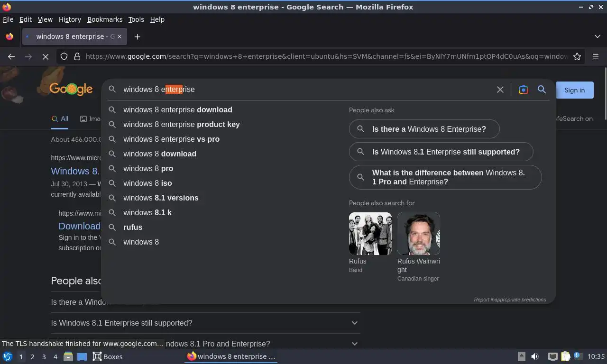Click 'Is Windows 8.1 Enterprise still supported?' pill

[x=441, y=152]
